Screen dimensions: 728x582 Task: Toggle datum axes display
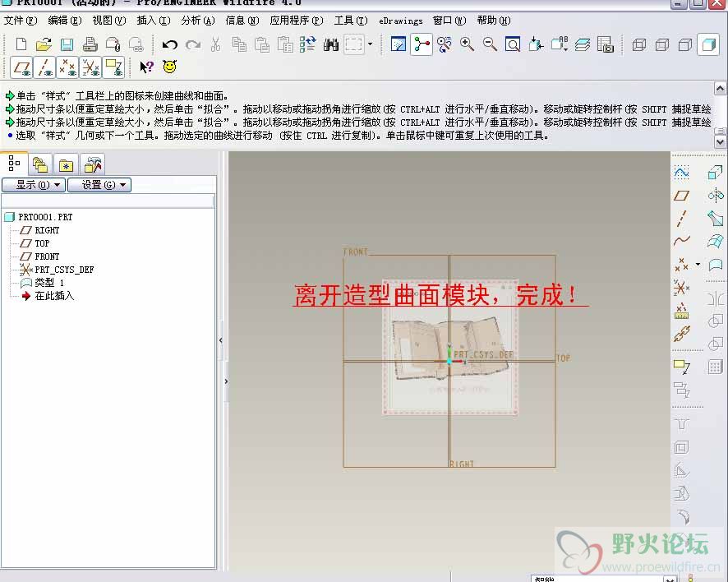[44, 67]
